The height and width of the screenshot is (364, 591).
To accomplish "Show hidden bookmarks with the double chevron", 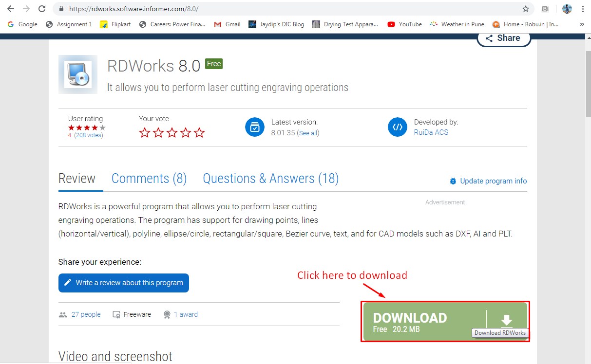I will 582,24.
